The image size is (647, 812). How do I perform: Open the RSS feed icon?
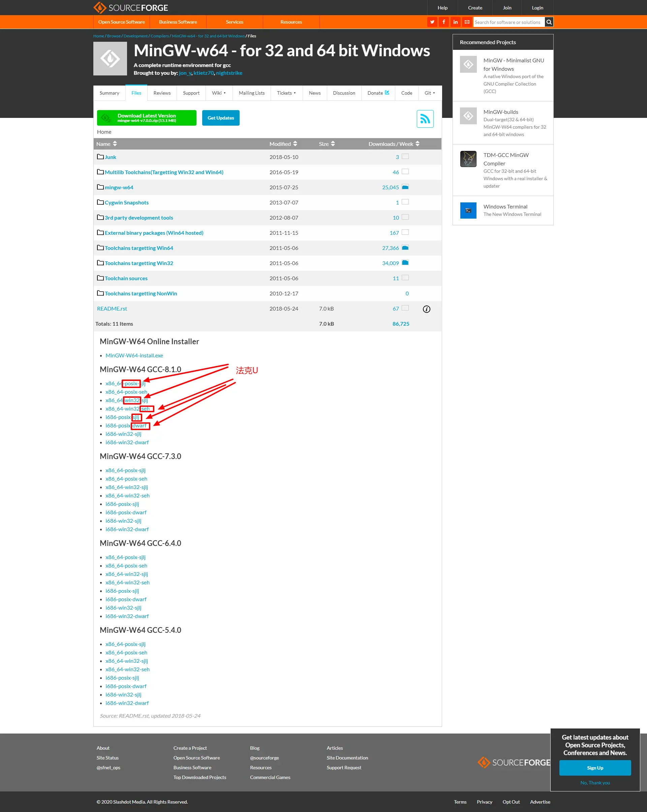click(x=425, y=119)
